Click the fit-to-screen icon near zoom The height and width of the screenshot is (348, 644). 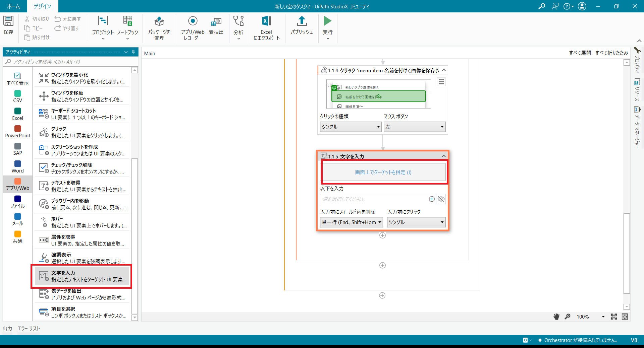coord(614,317)
